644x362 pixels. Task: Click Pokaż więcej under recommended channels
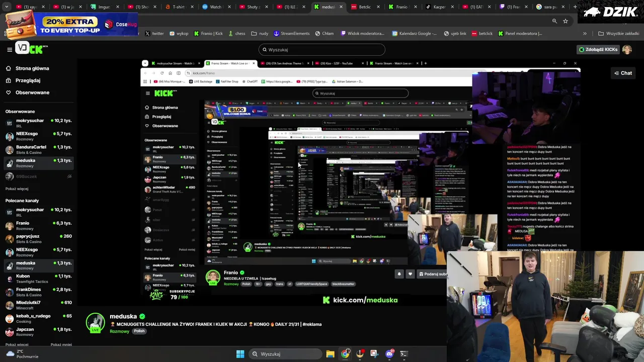point(17,345)
